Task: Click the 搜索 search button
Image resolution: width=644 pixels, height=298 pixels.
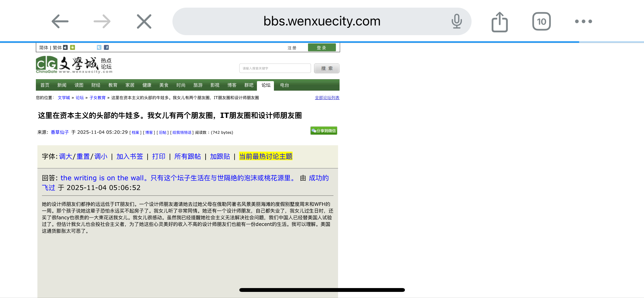Action: (x=327, y=68)
